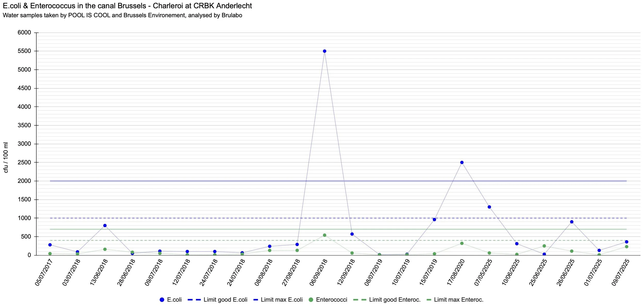This screenshot has width=644, height=306.
Task: Click the y-axis title cfu / 100 ml
Action: pos(6,157)
